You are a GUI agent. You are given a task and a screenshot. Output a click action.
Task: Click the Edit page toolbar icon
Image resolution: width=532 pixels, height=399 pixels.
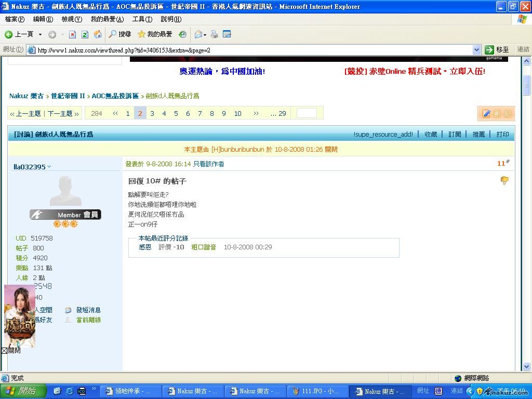coord(227,34)
